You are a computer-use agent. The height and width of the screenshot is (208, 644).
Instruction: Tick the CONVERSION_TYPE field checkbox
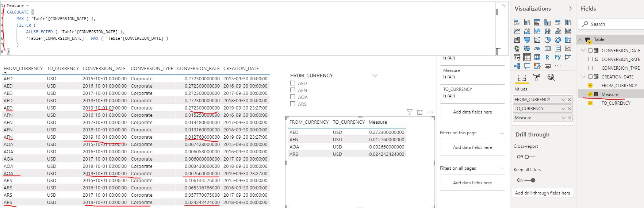590,68
